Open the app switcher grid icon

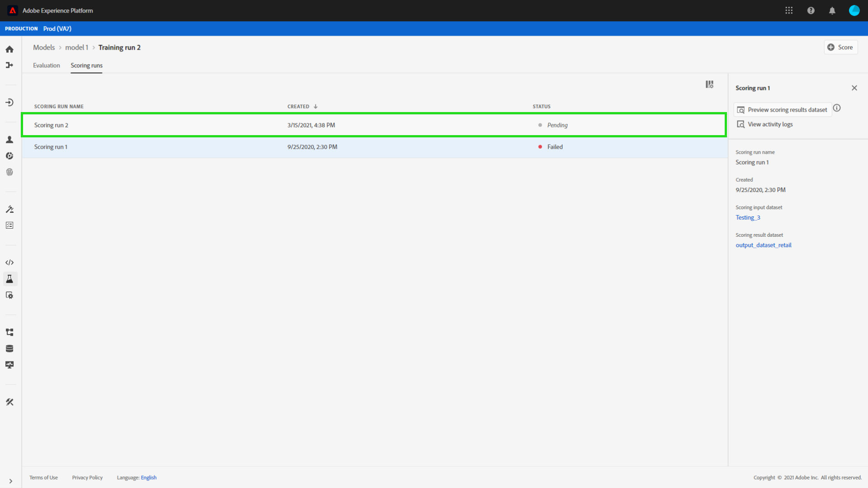pos(789,10)
